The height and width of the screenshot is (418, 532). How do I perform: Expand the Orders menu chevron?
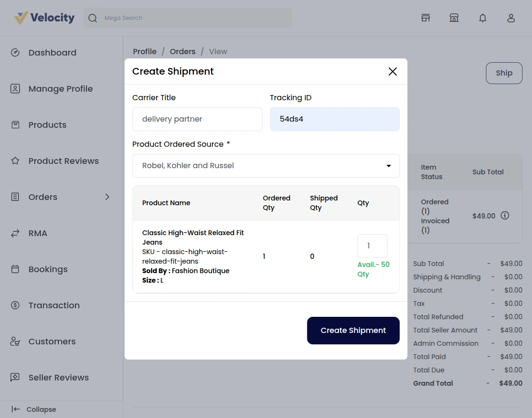click(x=107, y=197)
